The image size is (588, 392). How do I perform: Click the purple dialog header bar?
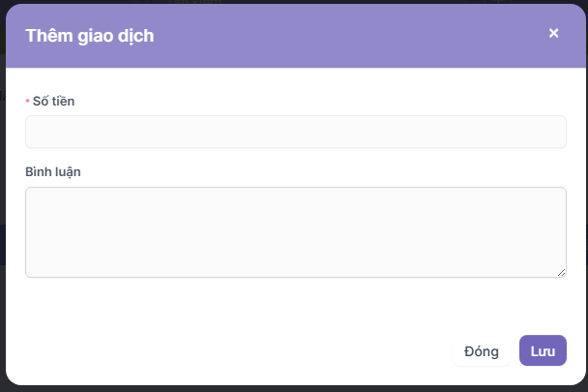338,36
